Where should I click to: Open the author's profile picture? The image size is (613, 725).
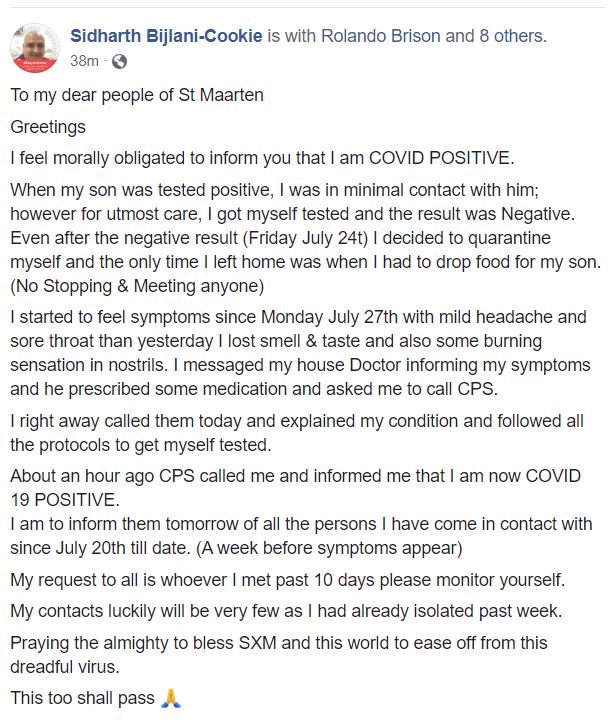(x=35, y=48)
